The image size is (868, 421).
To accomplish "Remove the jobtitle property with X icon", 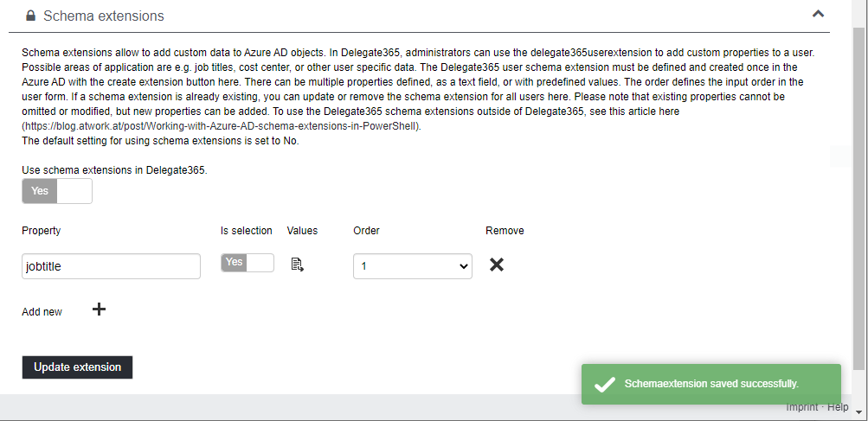I will (x=497, y=265).
